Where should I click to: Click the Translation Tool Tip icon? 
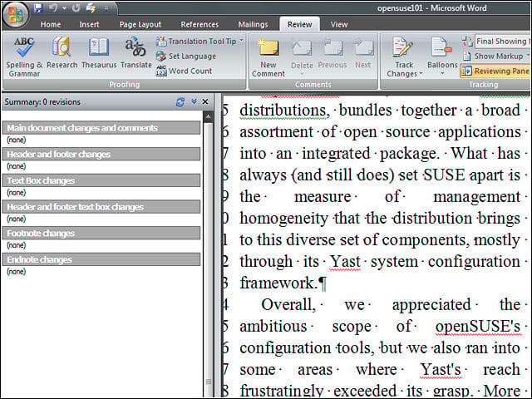pos(161,41)
